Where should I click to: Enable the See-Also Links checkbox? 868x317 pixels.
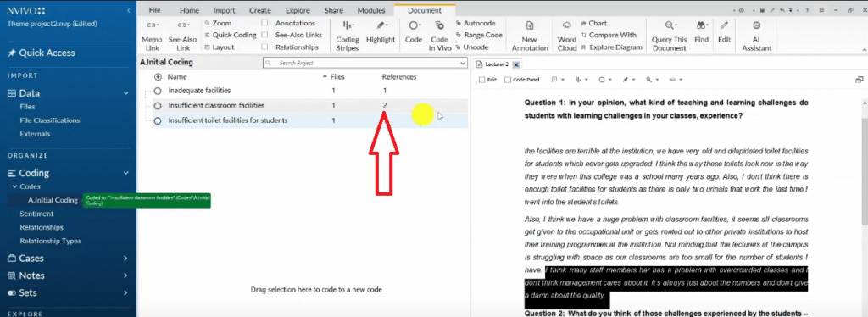click(264, 35)
